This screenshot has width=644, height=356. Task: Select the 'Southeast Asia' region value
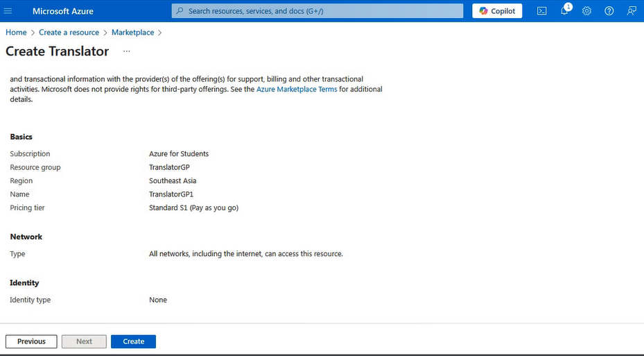(x=173, y=181)
